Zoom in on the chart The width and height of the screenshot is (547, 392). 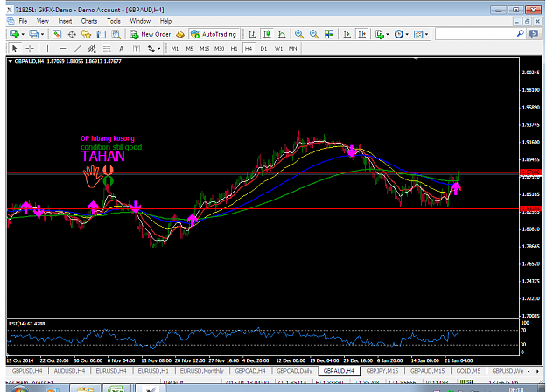click(299, 34)
